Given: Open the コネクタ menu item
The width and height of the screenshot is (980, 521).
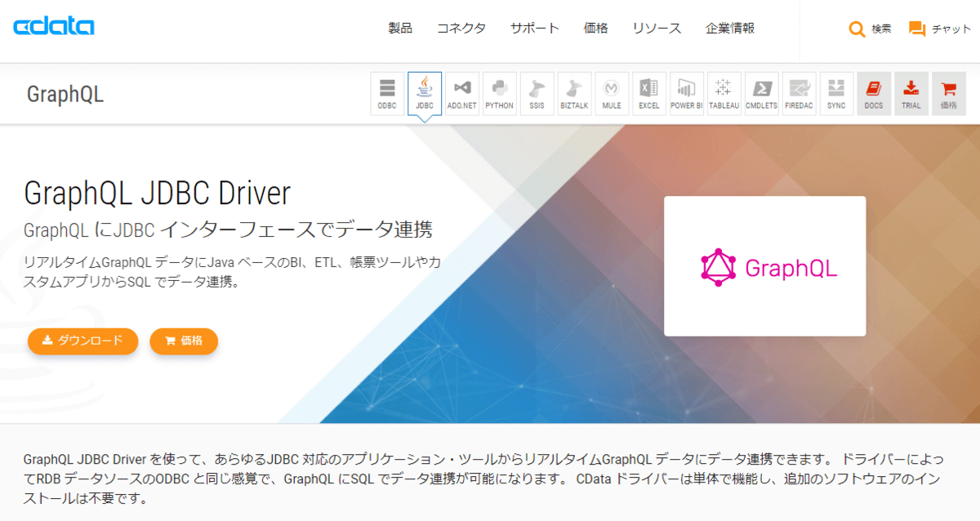Looking at the screenshot, I should tap(461, 27).
